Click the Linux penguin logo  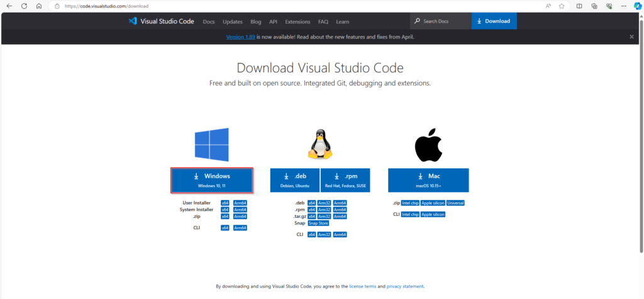(320, 143)
